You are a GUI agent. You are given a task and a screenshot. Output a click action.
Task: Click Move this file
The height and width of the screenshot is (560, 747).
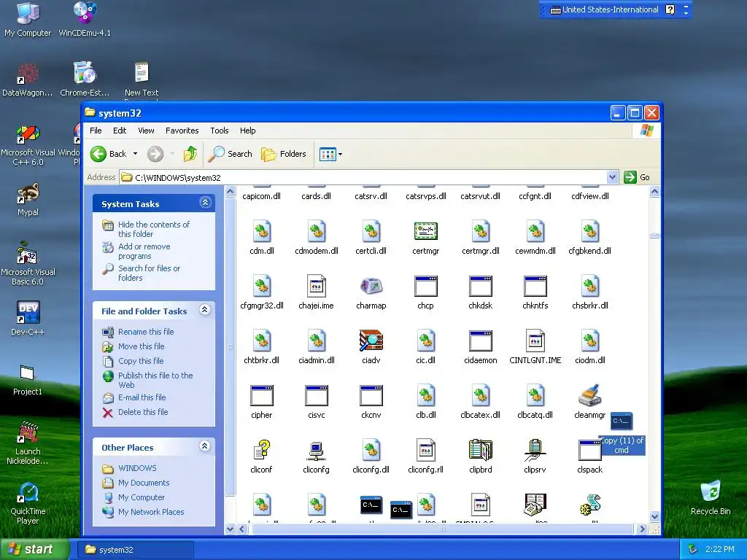(x=141, y=346)
